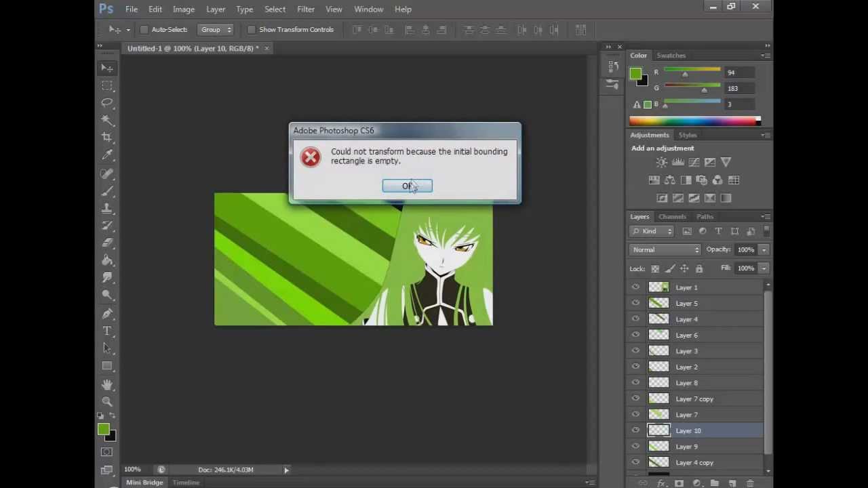Image resolution: width=868 pixels, height=488 pixels.
Task: Hide Layer 1 via eye icon
Action: 635,287
